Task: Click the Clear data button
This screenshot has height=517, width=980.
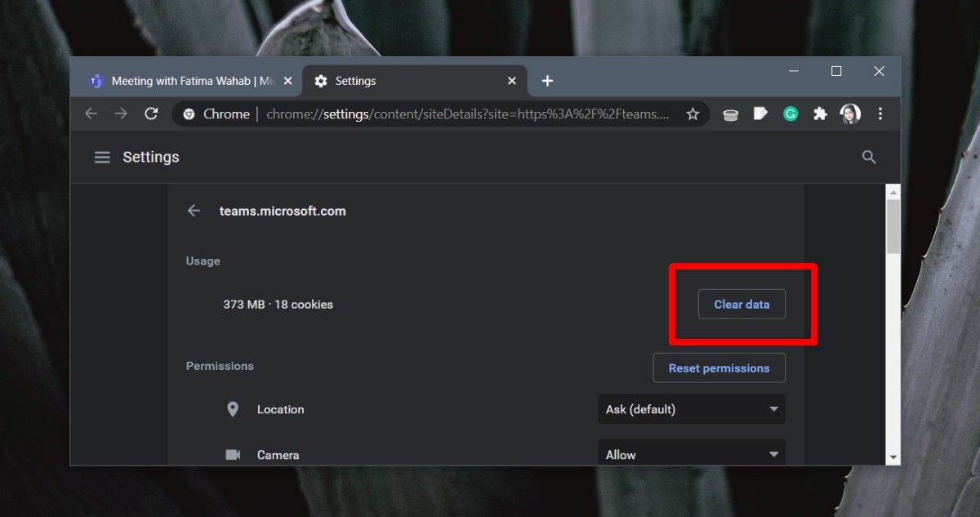Action: 741,304
